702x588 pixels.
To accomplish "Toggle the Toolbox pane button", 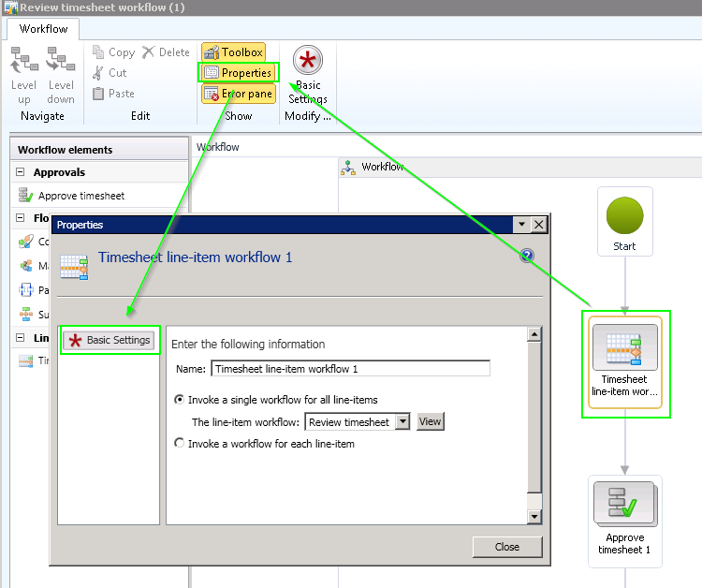I will tap(233, 52).
